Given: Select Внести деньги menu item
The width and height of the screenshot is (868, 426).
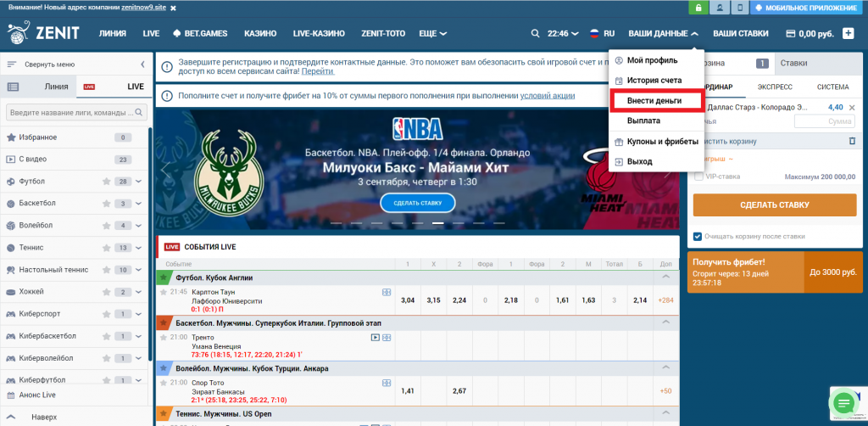Looking at the screenshot, I should (657, 101).
